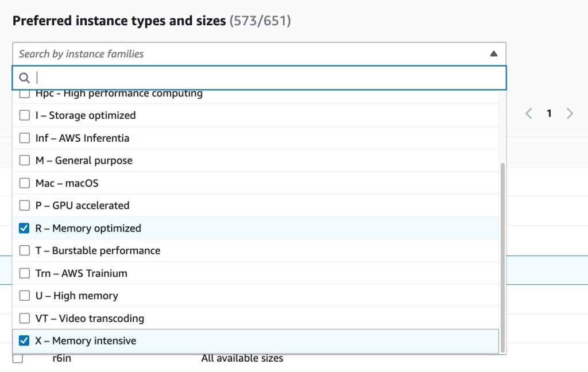Image resolution: width=588 pixels, height=372 pixels.
Task: Select the r6in row checkbox
Action: 18,358
